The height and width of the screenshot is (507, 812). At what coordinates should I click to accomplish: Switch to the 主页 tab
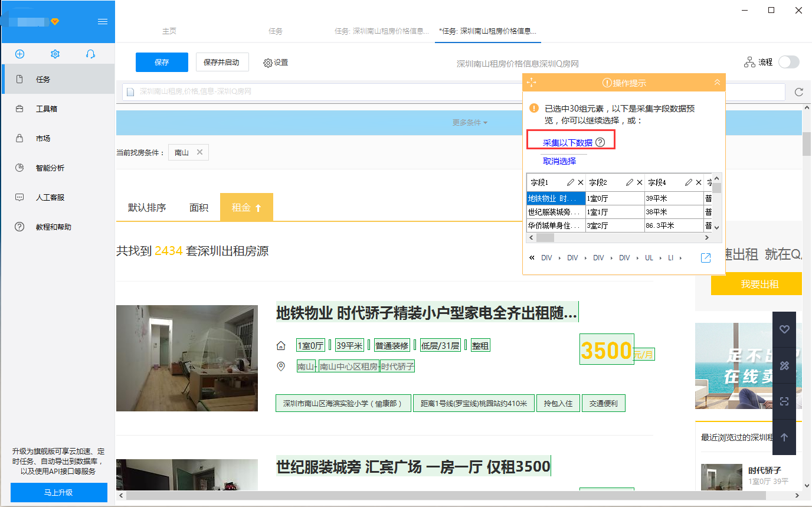click(169, 31)
